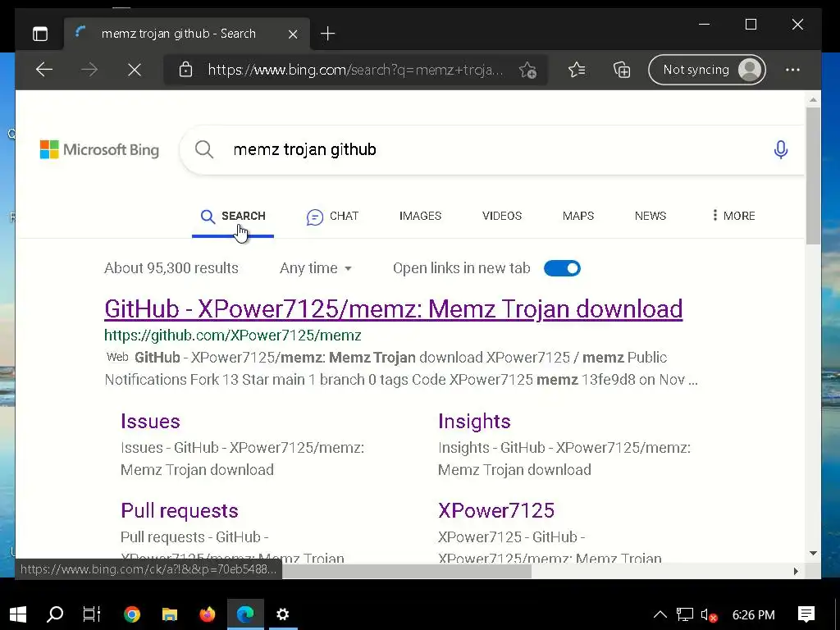Click the address bar URL field
The image size is (840, 630).
point(355,70)
